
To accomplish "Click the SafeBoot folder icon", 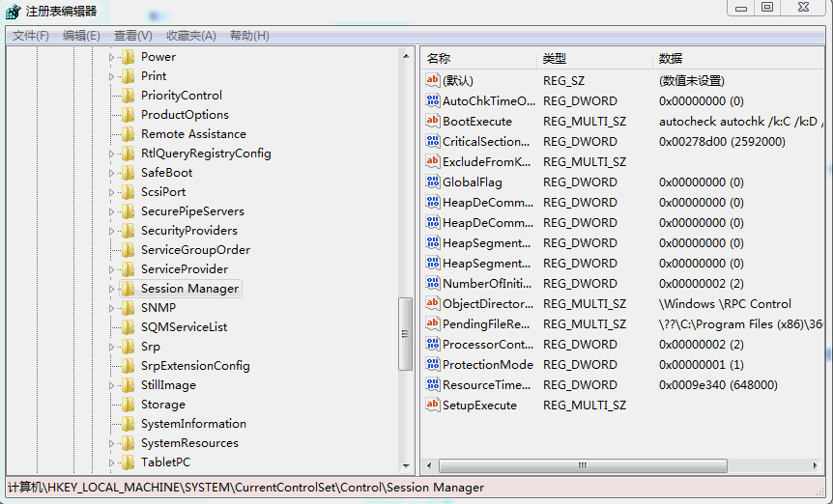I will click(x=128, y=173).
